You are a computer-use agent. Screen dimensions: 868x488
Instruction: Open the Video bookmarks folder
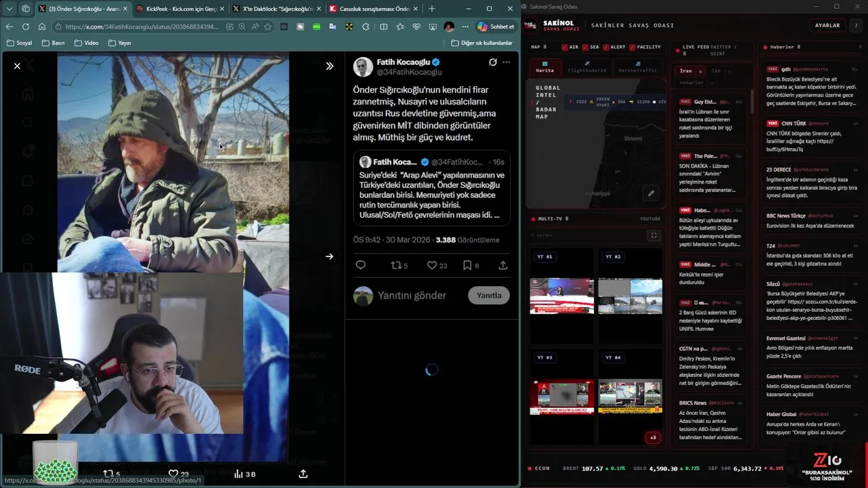pyautogui.click(x=86, y=43)
